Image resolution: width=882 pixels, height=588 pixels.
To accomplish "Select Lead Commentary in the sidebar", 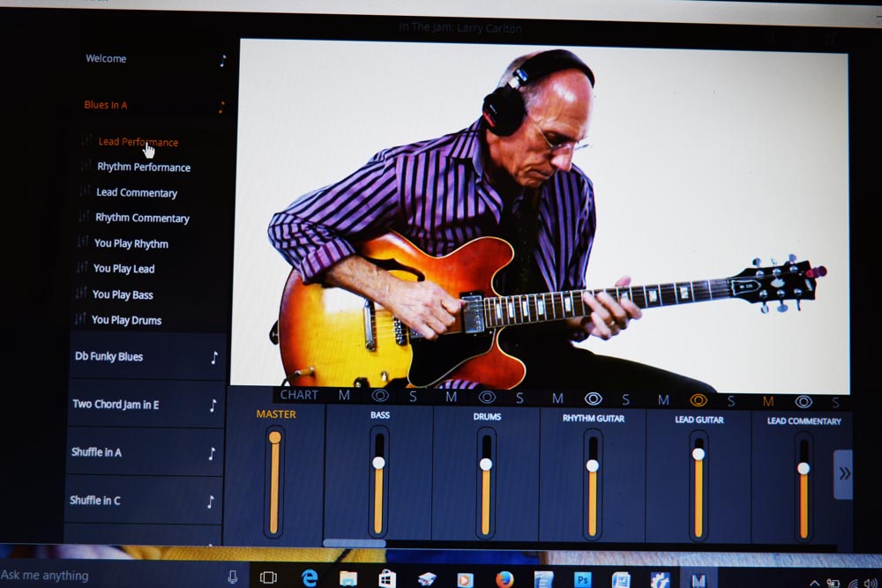I will pyautogui.click(x=137, y=193).
